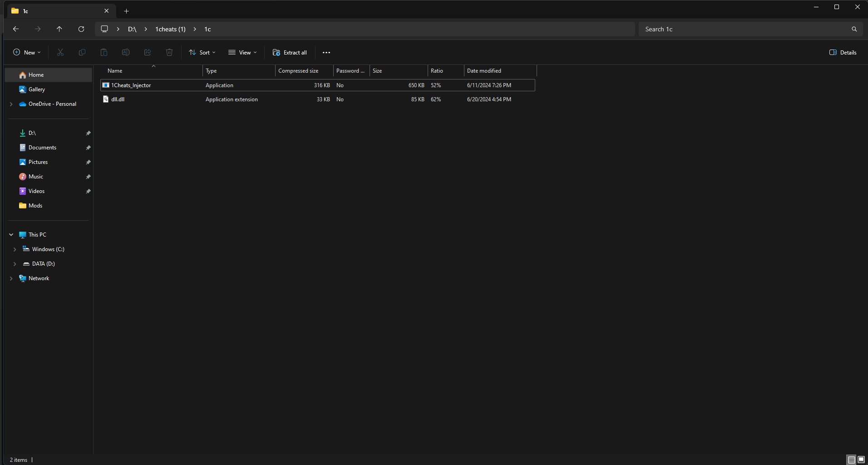
Task: Switch to details list view icon
Action: (851, 460)
